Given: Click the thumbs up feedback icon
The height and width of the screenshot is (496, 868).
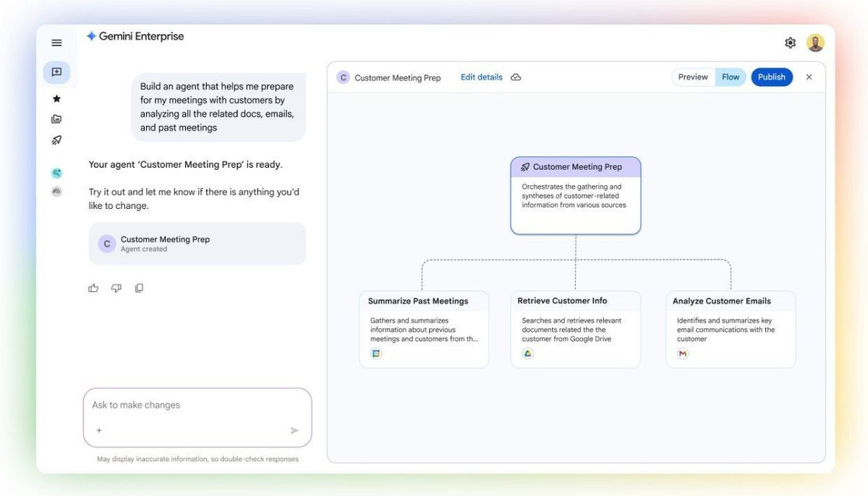Looking at the screenshot, I should click(x=93, y=288).
